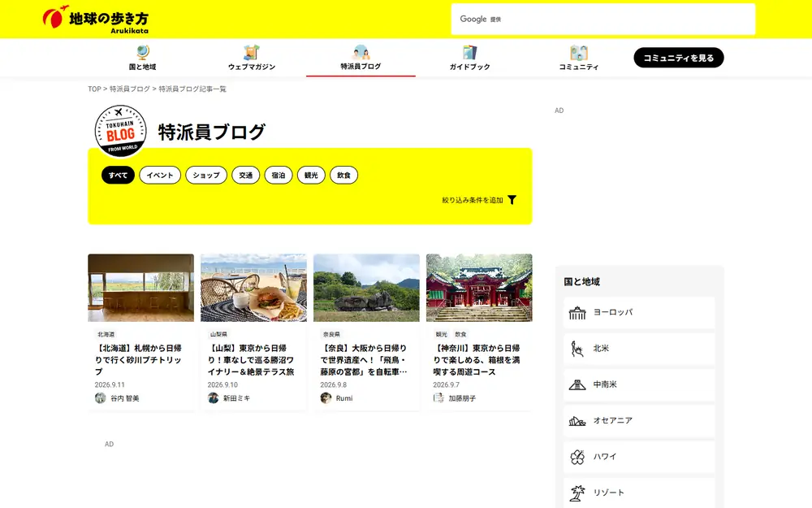Click author name Rumi
This screenshot has height=508, width=812.
(344, 398)
